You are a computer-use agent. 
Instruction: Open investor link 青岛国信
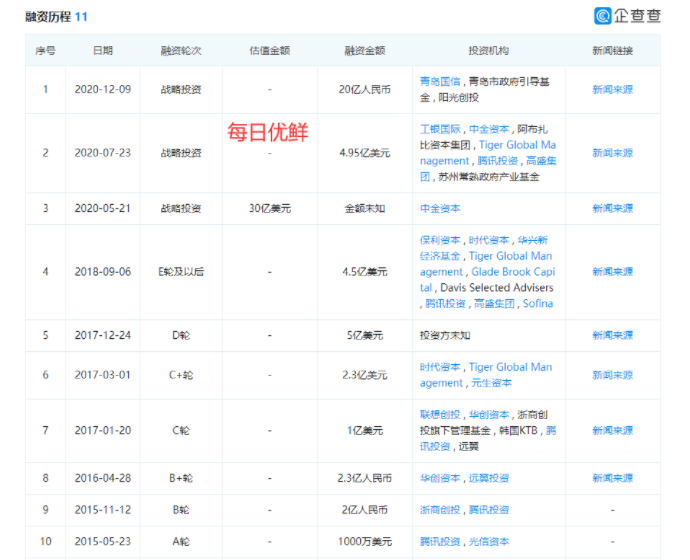tap(440, 81)
